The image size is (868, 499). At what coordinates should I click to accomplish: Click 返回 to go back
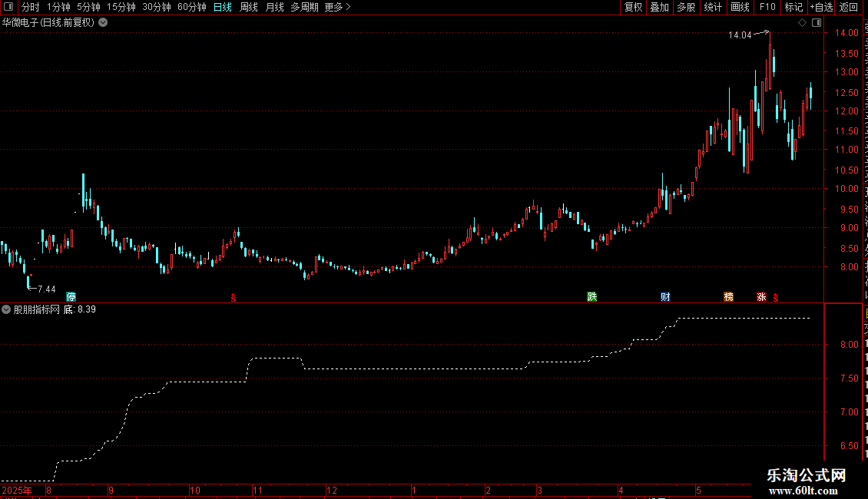(x=848, y=7)
